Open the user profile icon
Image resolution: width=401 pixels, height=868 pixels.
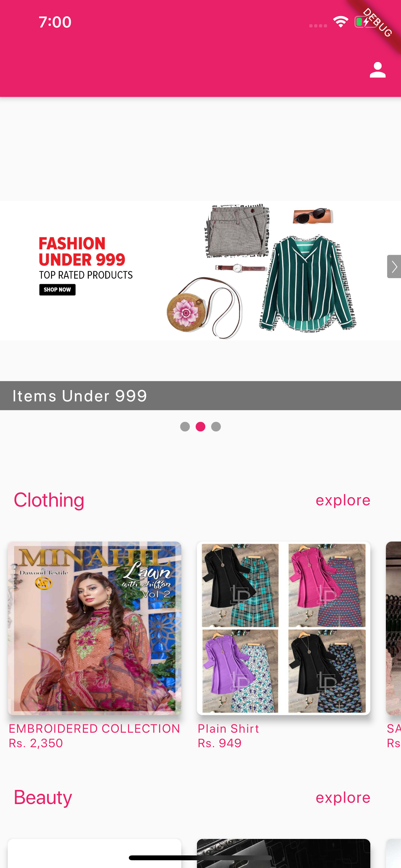pyautogui.click(x=377, y=70)
